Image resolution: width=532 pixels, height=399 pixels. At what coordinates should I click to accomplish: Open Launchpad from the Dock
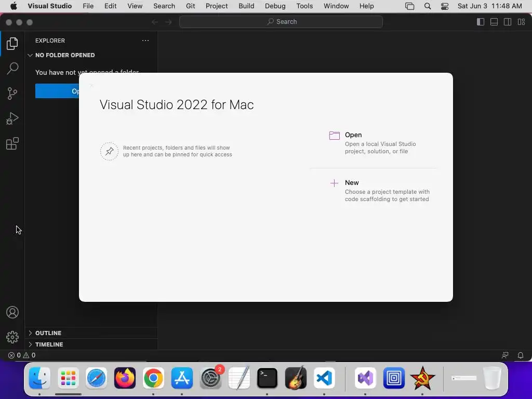[x=68, y=378]
